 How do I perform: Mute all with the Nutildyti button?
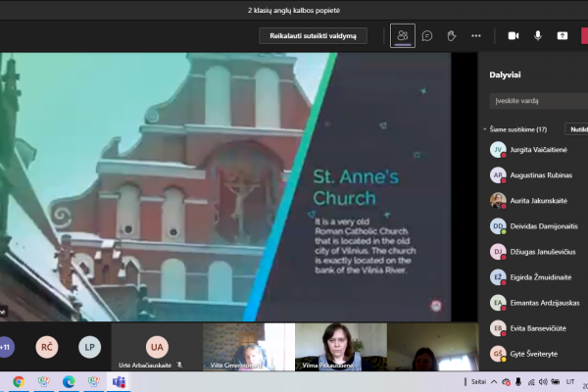(577, 129)
